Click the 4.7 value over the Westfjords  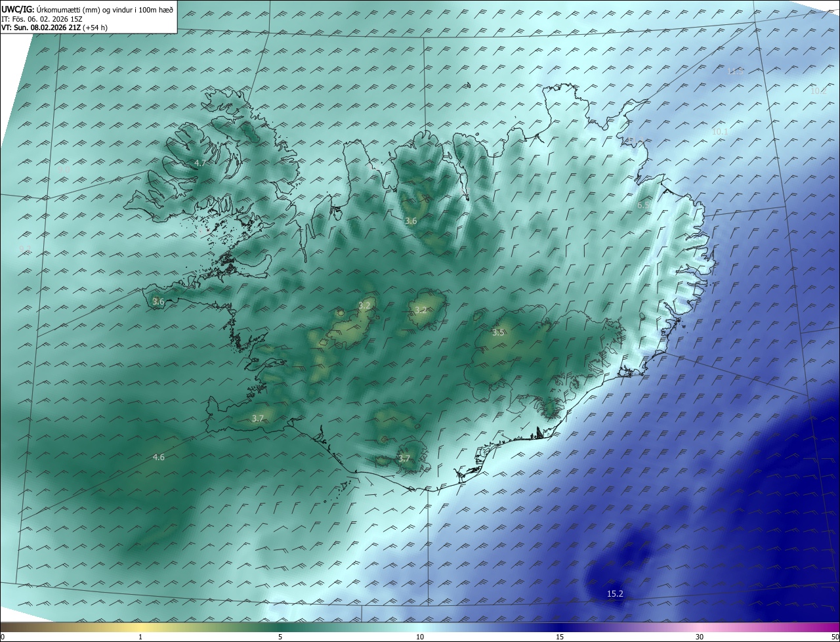pos(201,163)
